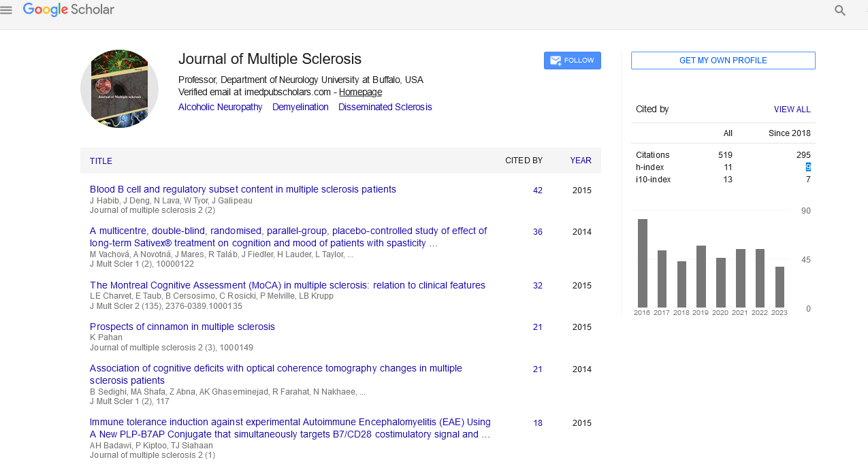Image resolution: width=868 pixels, height=464 pixels.
Task: View the 42 citations of first article
Action: coord(538,190)
